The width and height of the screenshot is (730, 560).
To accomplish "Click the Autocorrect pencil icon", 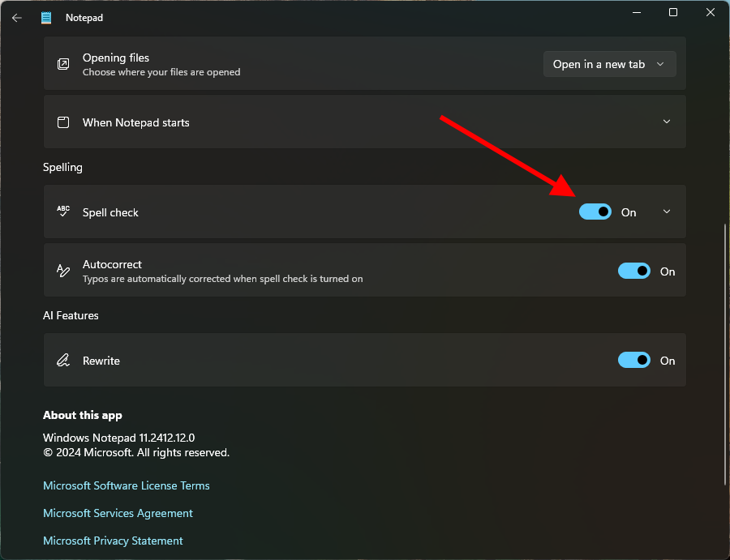I will click(63, 271).
